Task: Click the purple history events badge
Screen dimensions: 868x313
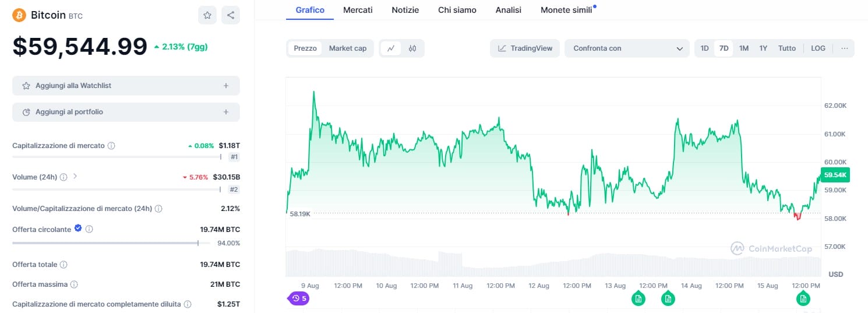Action: click(x=298, y=298)
